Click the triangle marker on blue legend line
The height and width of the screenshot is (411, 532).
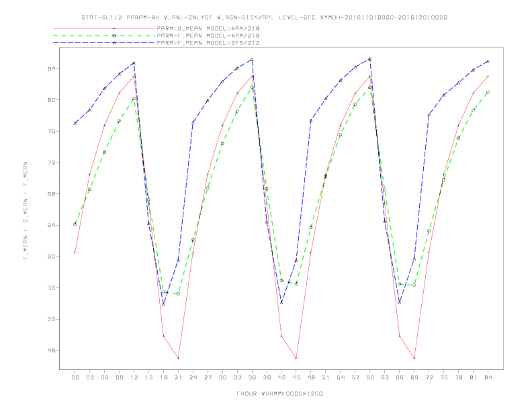coord(114,43)
